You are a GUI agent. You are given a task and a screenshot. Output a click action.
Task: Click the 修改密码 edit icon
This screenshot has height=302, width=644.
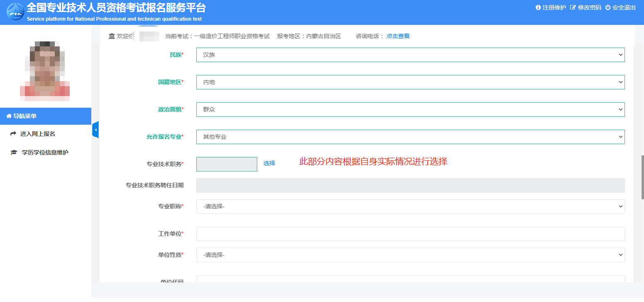(x=573, y=7)
